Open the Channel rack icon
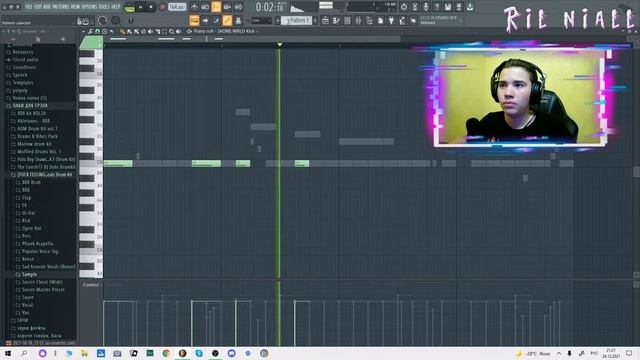640x360 pixels. coord(347,20)
